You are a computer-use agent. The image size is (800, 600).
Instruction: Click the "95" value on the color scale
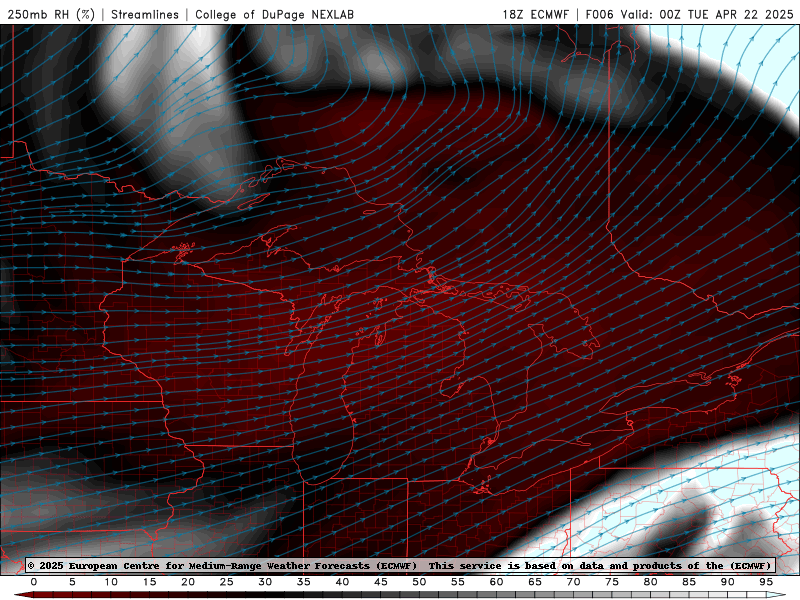(x=766, y=582)
